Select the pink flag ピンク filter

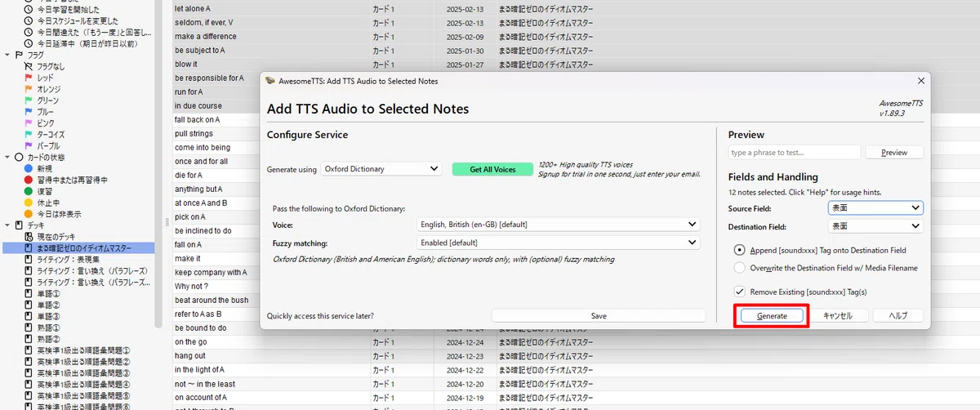click(40, 123)
